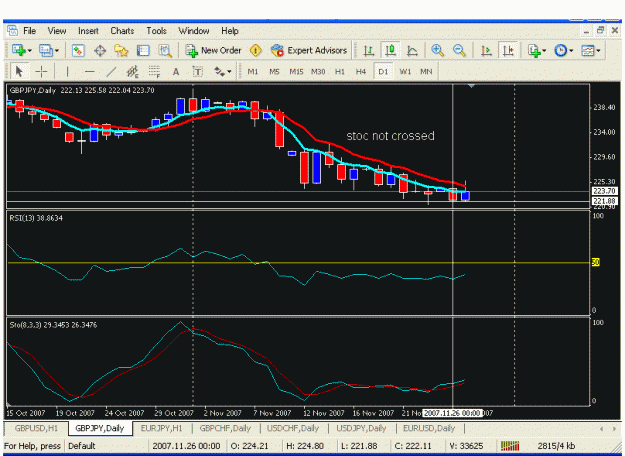The height and width of the screenshot is (456, 625).
Task: Select the M5 timeframe
Action: tap(274, 72)
